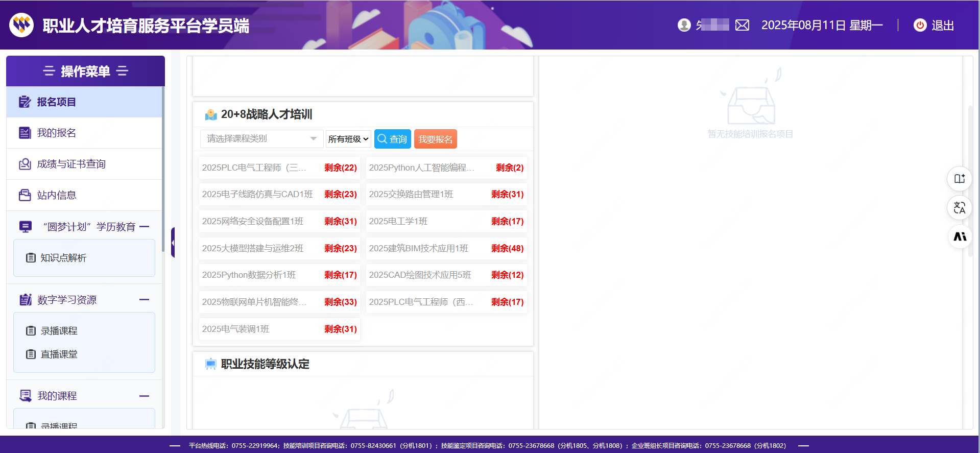Click the platform logo in top-left
The width and height of the screenshot is (980, 453).
(21, 25)
